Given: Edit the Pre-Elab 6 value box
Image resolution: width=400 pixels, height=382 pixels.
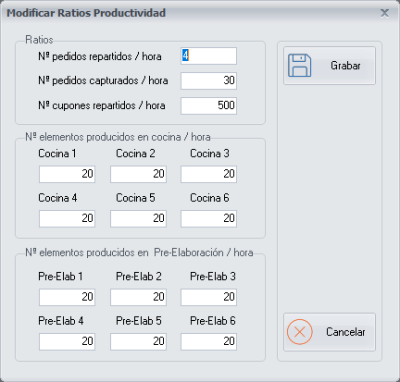Looking at the screenshot, I should point(209,342).
